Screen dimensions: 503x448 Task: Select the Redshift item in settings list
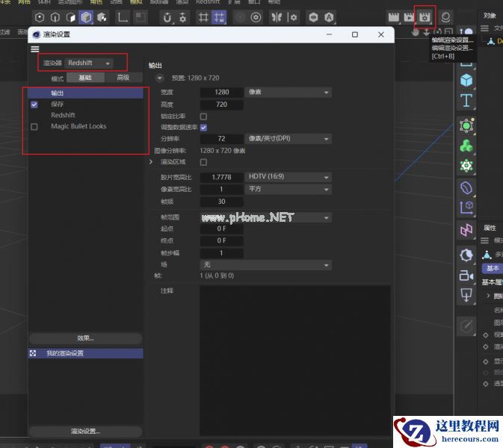pos(64,116)
